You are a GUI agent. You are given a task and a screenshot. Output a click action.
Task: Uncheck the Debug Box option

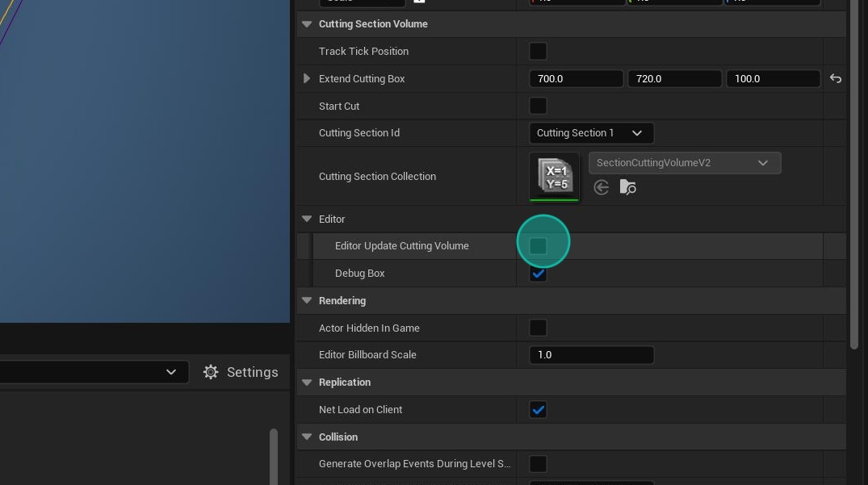(538, 274)
